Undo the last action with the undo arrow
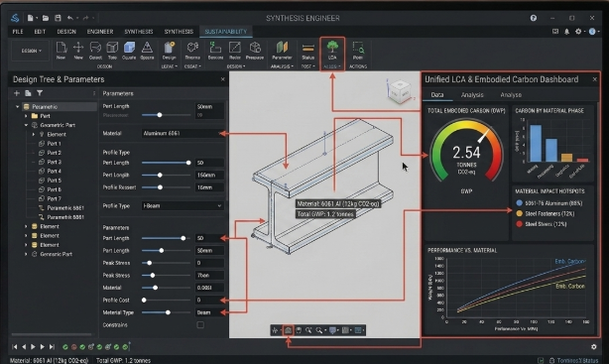This screenshot has height=364, width=609. tap(69, 18)
